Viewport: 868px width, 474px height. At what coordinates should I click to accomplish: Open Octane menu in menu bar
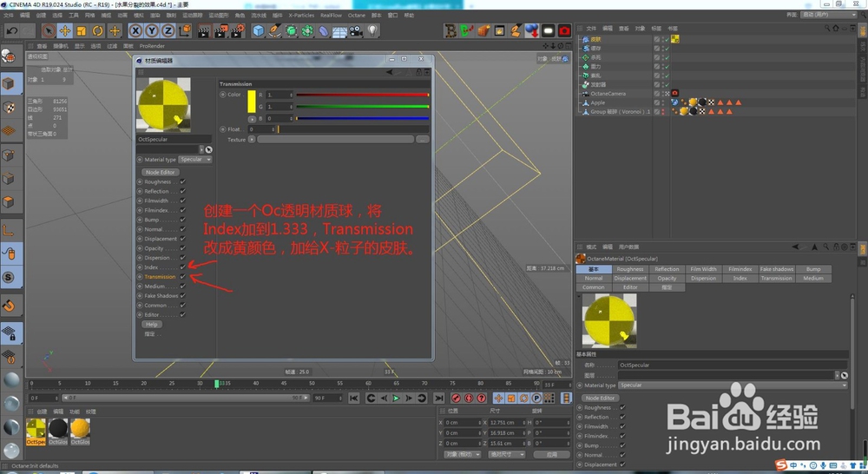point(356,15)
